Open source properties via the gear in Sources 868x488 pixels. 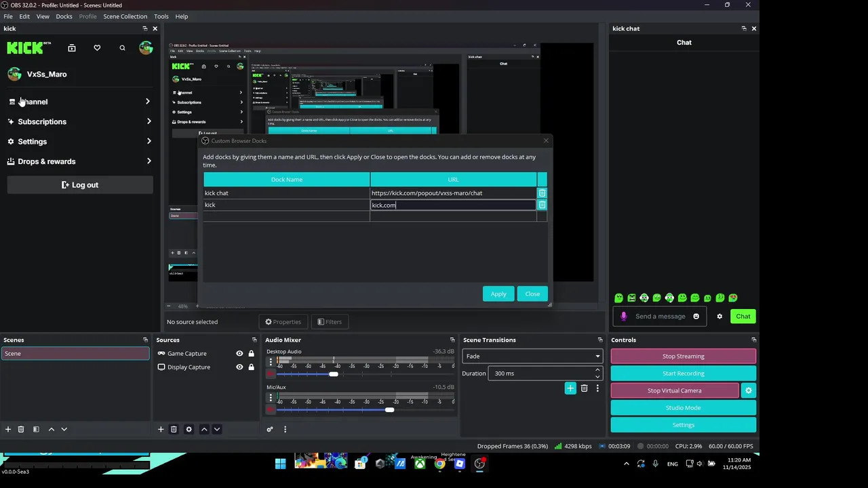pyautogui.click(x=189, y=429)
